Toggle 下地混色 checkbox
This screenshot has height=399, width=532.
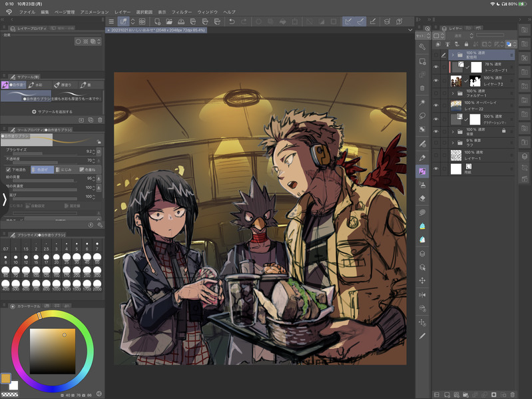8,170
